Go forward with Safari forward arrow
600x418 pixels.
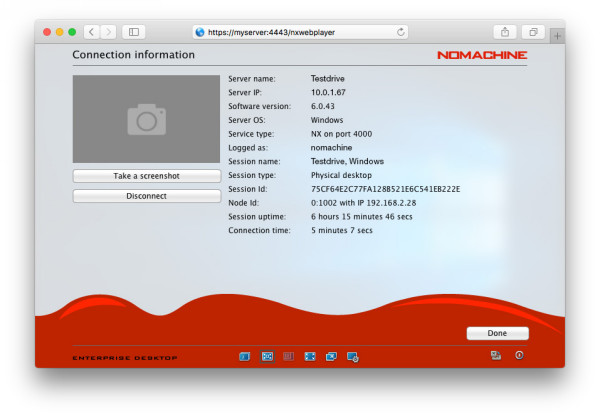pyautogui.click(x=108, y=32)
